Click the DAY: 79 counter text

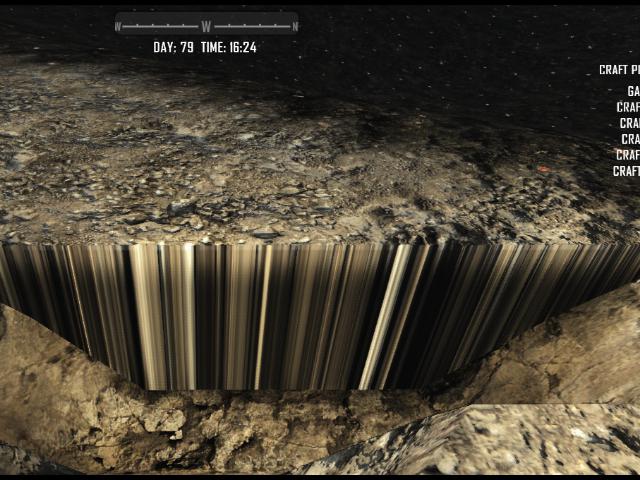[x=173, y=47]
